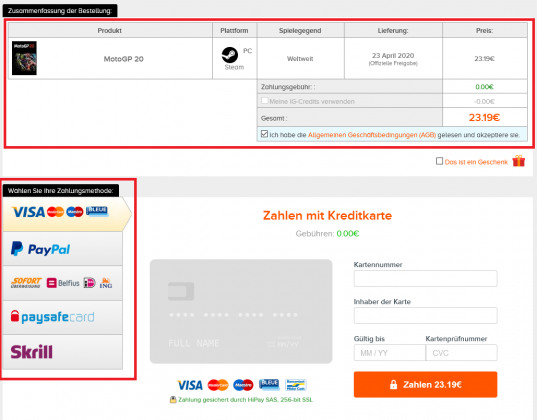
Task: Click the Kartennummer input field
Action: 425,279
